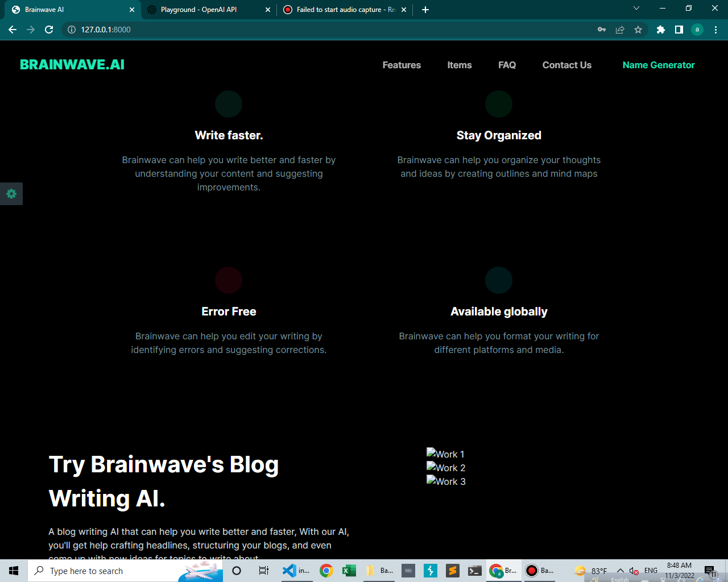The height and width of the screenshot is (582, 728).
Task: Open the FAQ navigation item
Action: (507, 65)
